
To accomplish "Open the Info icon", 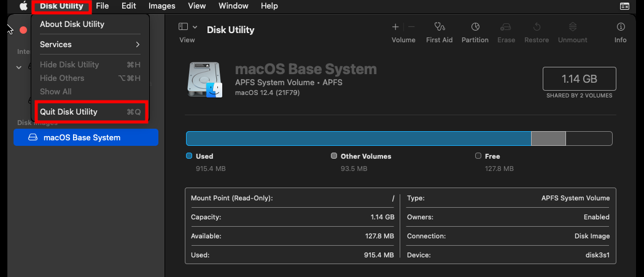I will [x=621, y=26].
